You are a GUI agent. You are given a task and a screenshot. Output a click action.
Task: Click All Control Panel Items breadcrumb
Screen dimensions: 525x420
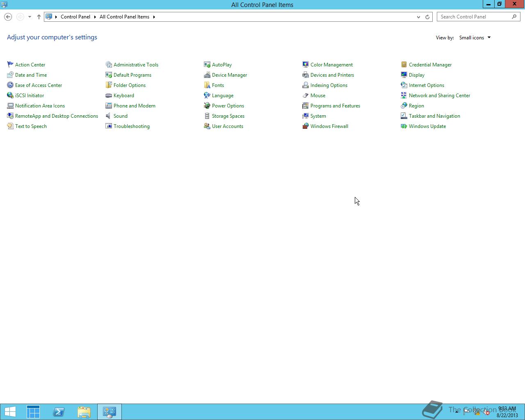click(x=124, y=17)
